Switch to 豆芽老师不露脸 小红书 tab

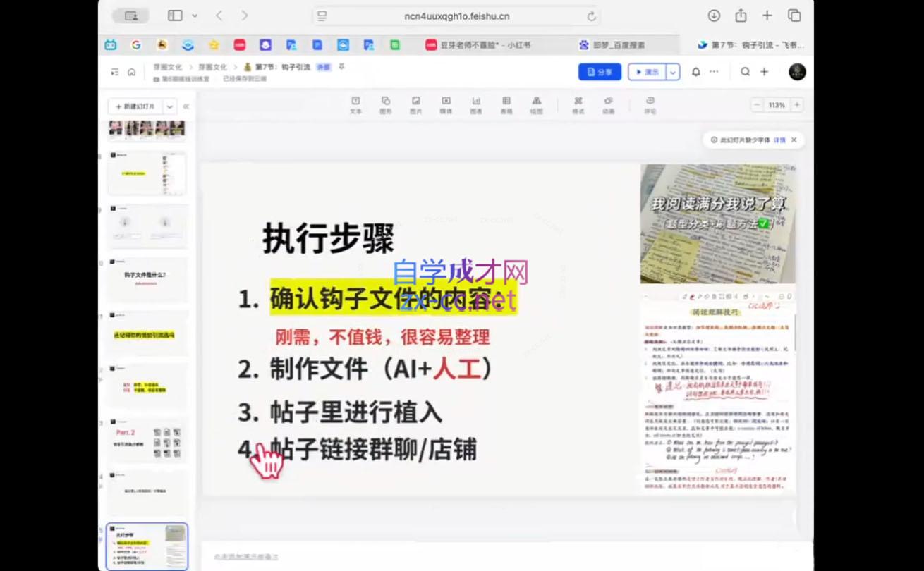point(477,44)
